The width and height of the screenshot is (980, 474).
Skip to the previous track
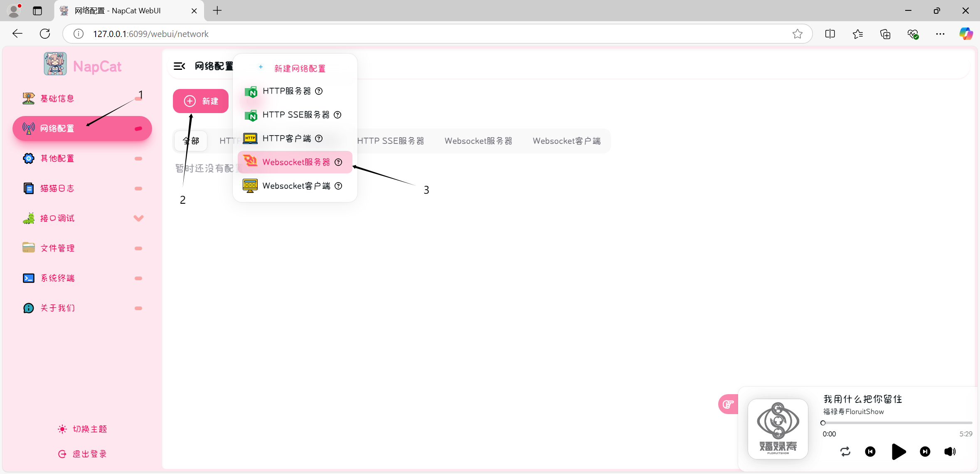pos(870,452)
